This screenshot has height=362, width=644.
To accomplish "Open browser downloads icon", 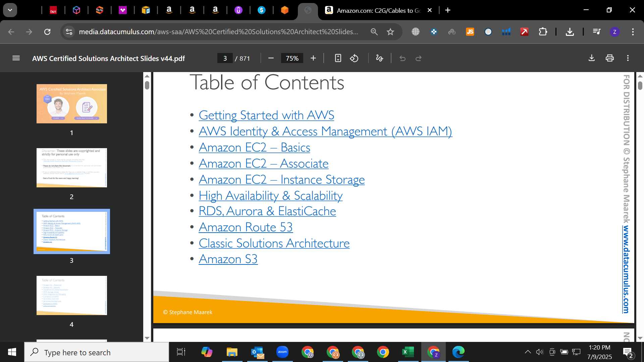I will (570, 32).
